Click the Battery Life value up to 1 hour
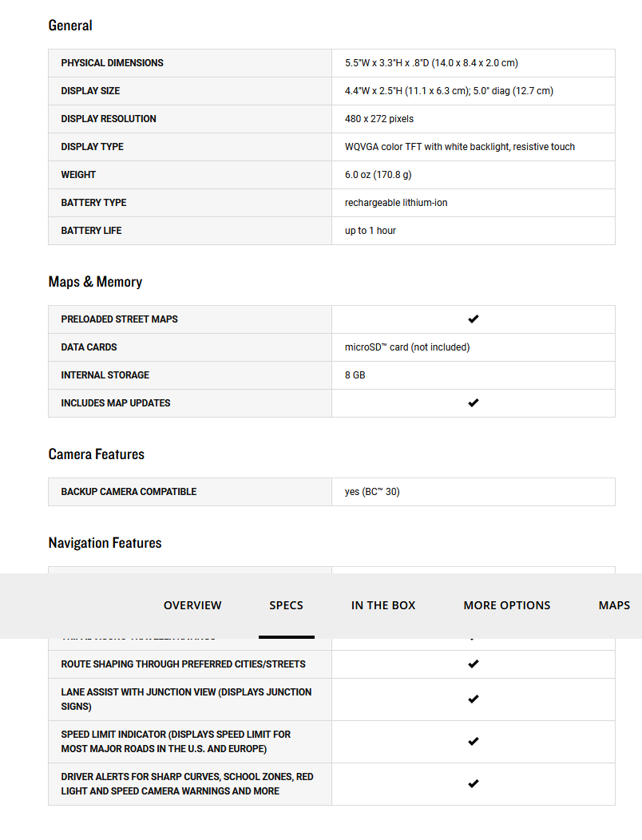642x840 pixels. 371,231
